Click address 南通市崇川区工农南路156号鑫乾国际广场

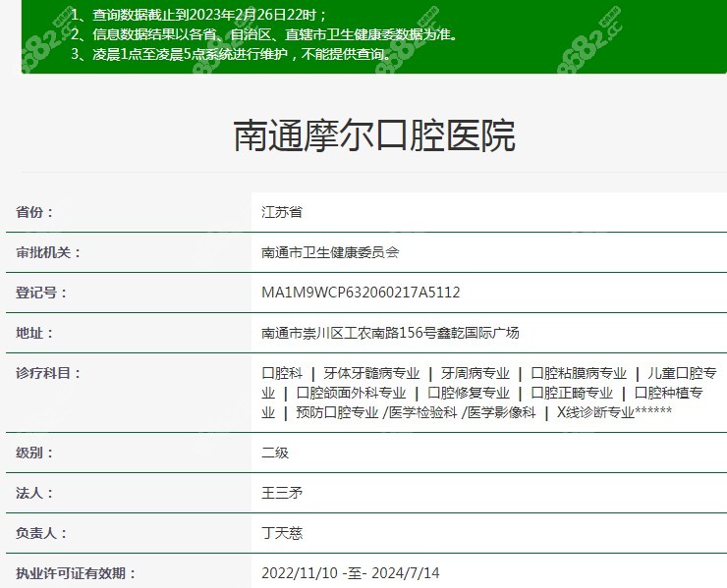pyautogui.click(x=390, y=333)
